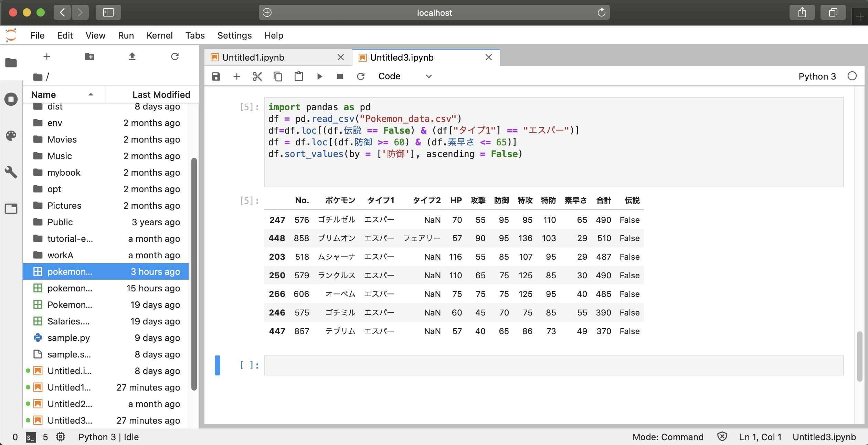Click the first code cell editor
The image size is (868, 445).
point(554,142)
